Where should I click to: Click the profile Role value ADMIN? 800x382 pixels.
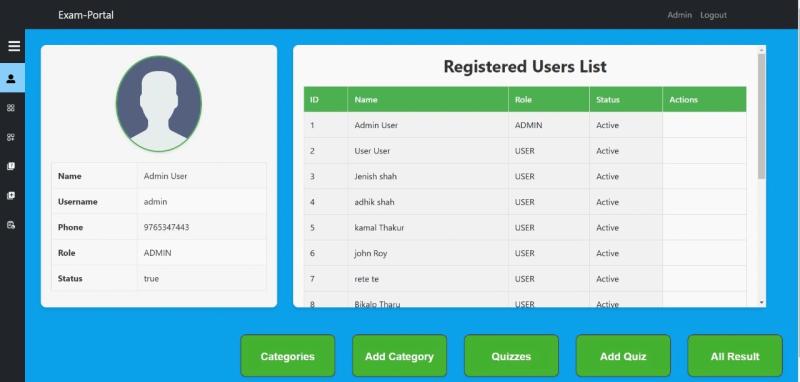[158, 253]
